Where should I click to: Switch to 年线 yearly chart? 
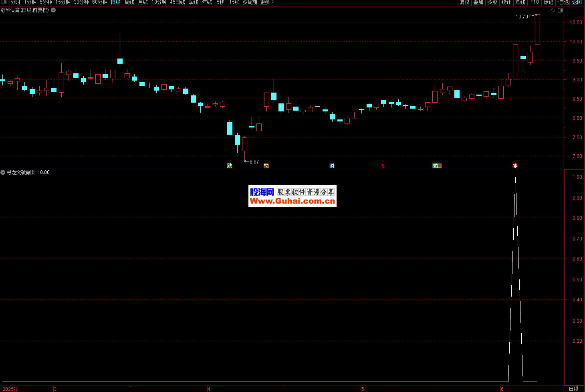(207, 2)
